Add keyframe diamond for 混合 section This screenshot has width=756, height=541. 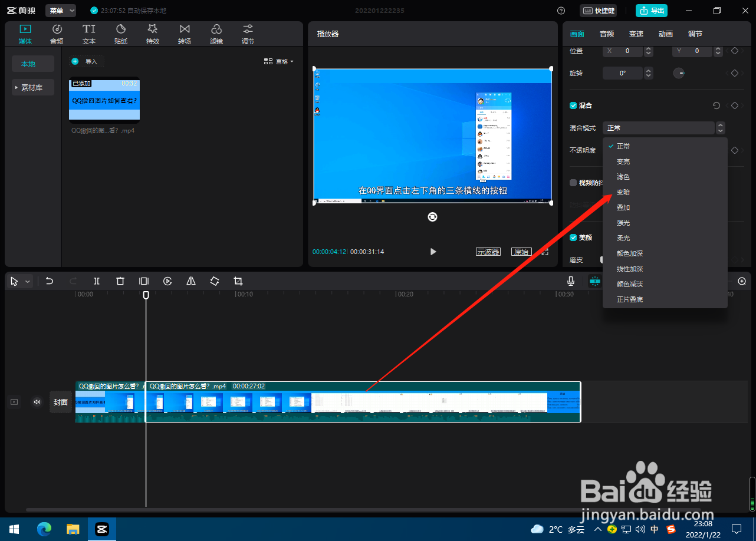point(735,105)
